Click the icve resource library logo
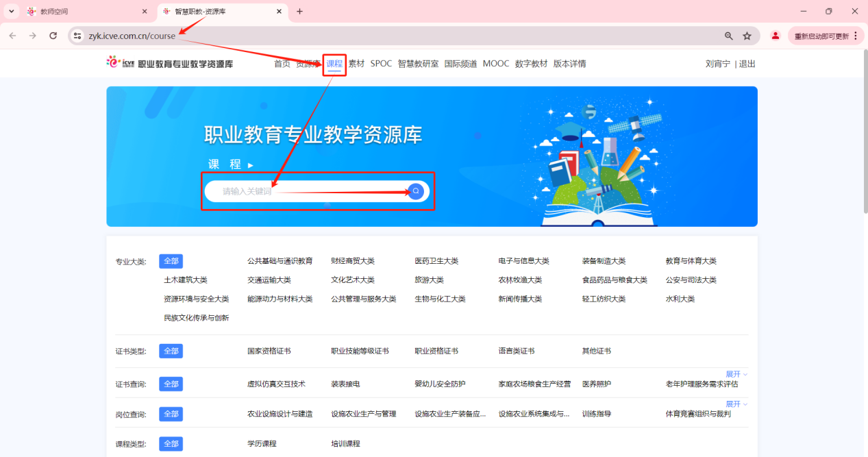Screen dimensions: 868x457 [168, 63]
